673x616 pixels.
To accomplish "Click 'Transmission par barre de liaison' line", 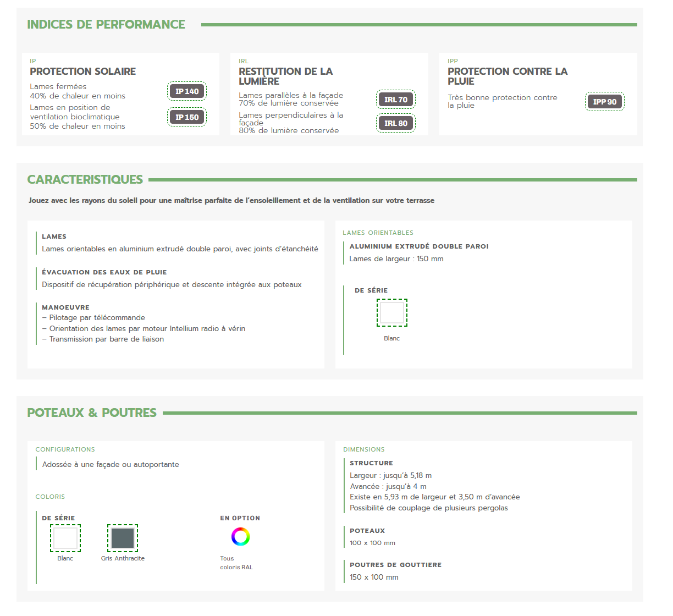I will tap(103, 339).
